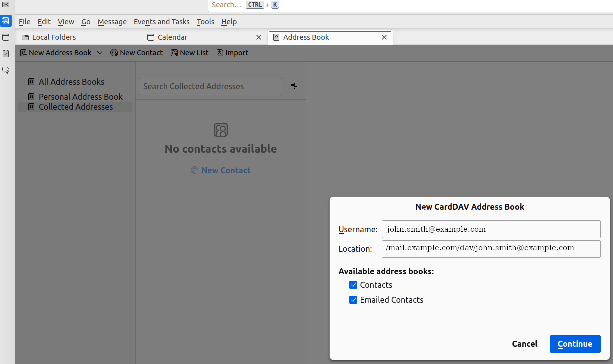Click New List in the toolbar

[x=190, y=53]
